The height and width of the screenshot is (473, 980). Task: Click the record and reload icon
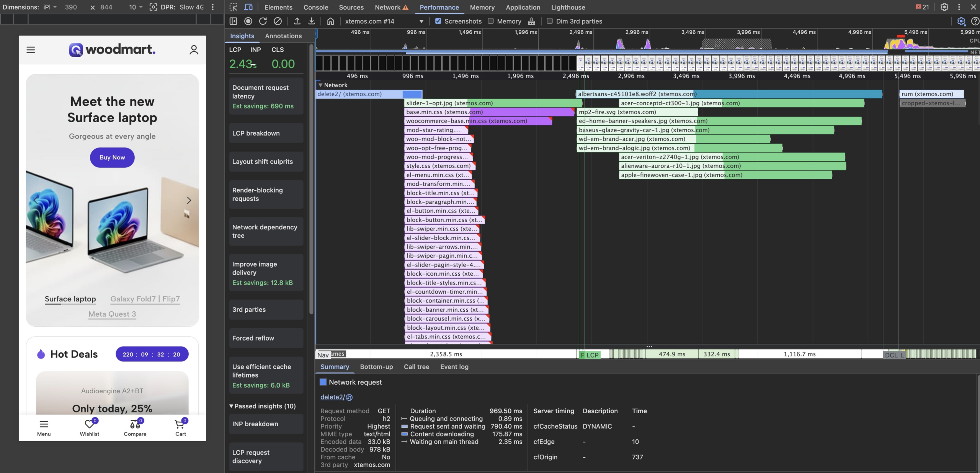click(x=263, y=21)
